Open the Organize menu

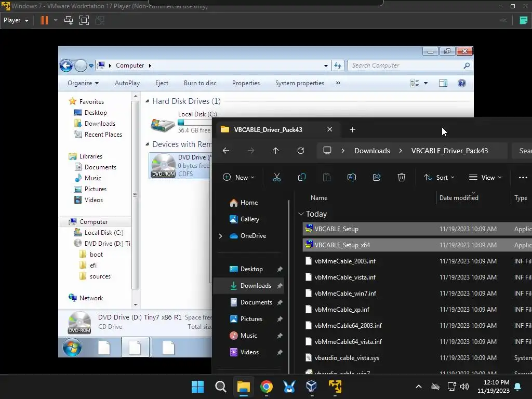pyautogui.click(x=83, y=83)
